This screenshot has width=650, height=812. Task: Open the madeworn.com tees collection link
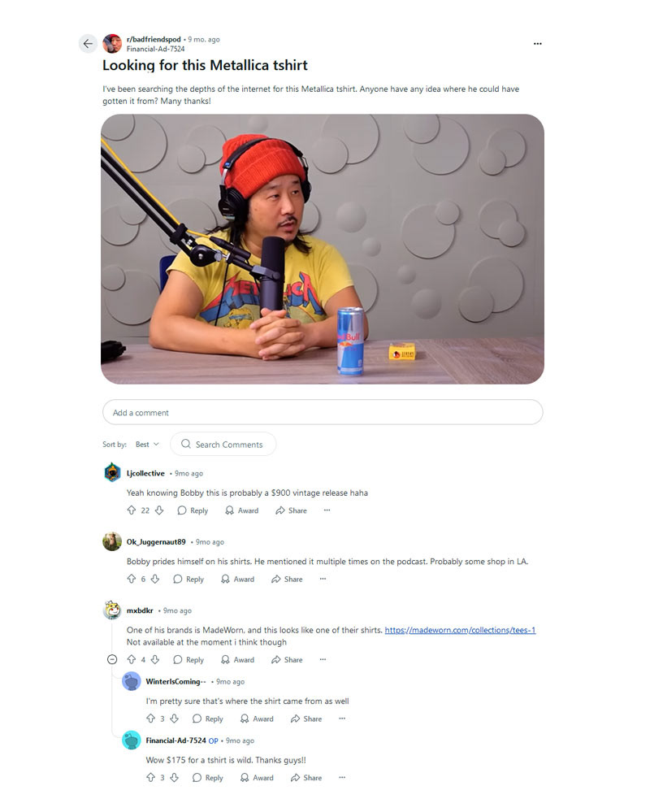click(x=460, y=630)
